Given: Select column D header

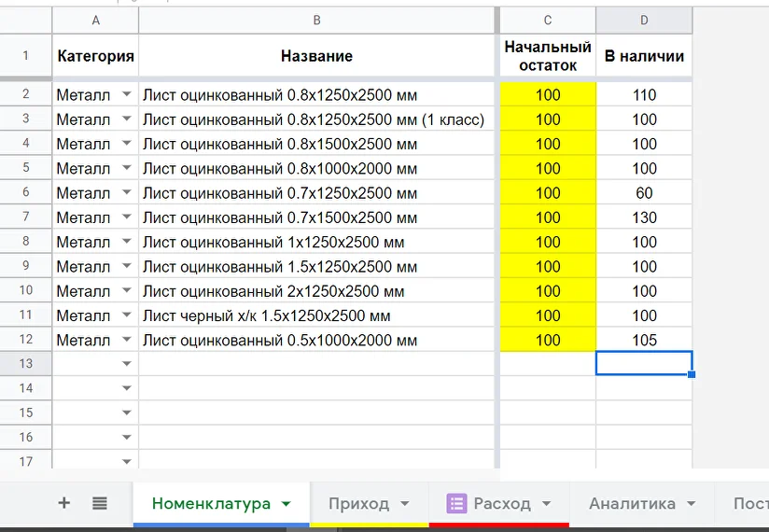Looking at the screenshot, I should [x=644, y=21].
